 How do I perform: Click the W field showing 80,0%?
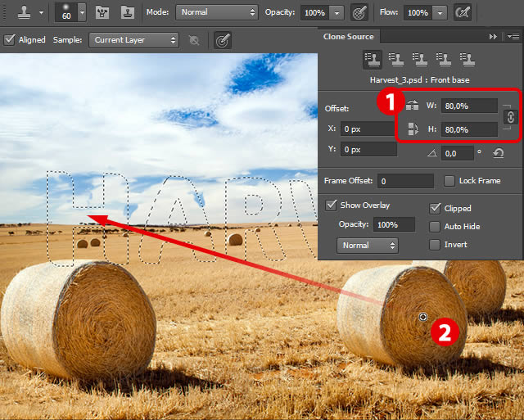469,106
